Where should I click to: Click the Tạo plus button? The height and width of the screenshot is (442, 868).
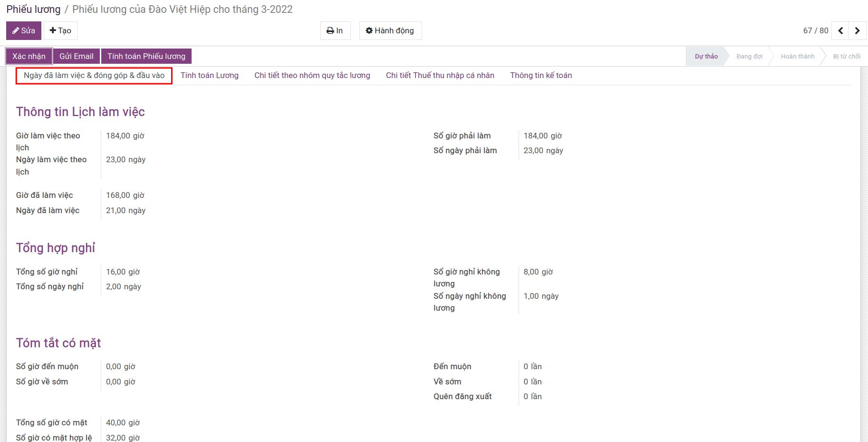(60, 30)
